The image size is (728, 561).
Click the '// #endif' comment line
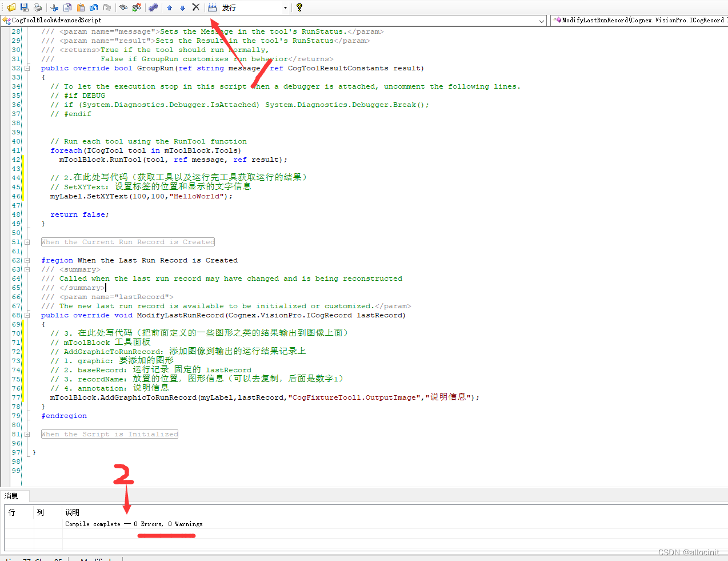[71, 114]
